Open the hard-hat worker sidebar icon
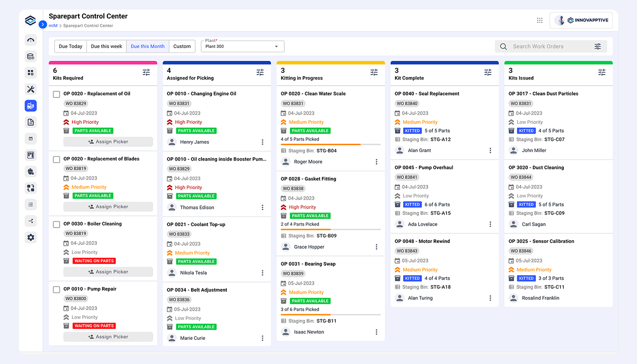The image size is (637, 364). (30, 172)
